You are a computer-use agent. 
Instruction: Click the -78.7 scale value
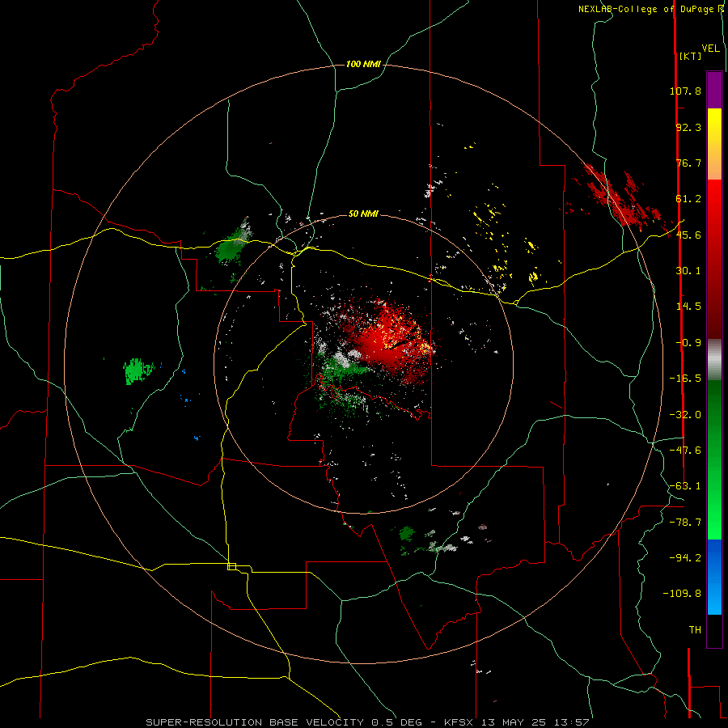click(685, 523)
